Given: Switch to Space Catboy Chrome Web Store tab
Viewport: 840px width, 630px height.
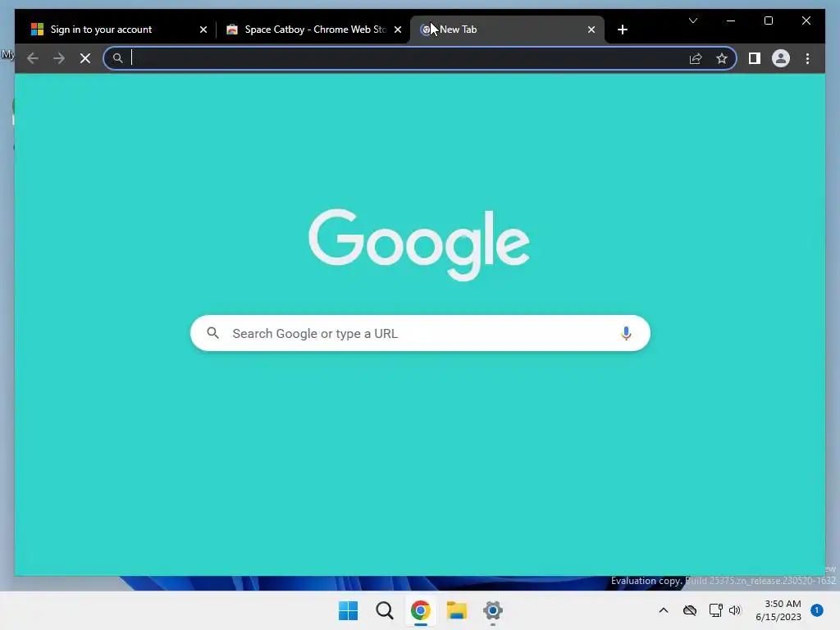Looking at the screenshot, I should click(313, 30).
